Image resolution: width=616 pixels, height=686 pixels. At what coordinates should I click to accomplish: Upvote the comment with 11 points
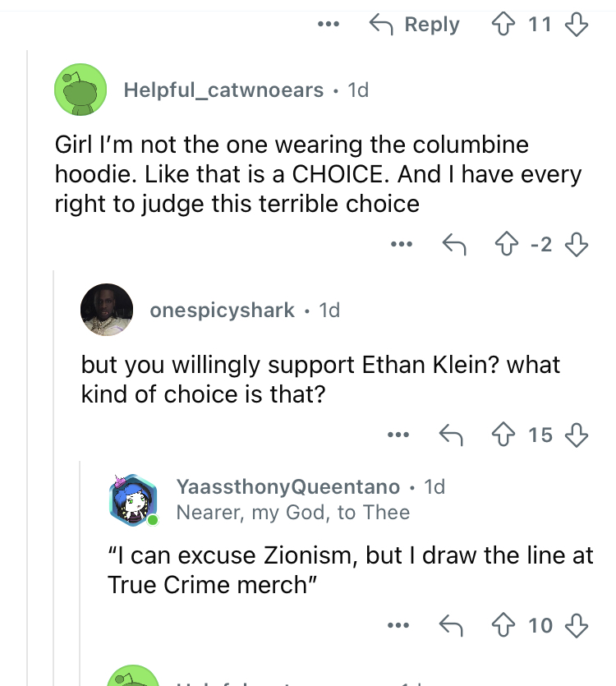503,24
